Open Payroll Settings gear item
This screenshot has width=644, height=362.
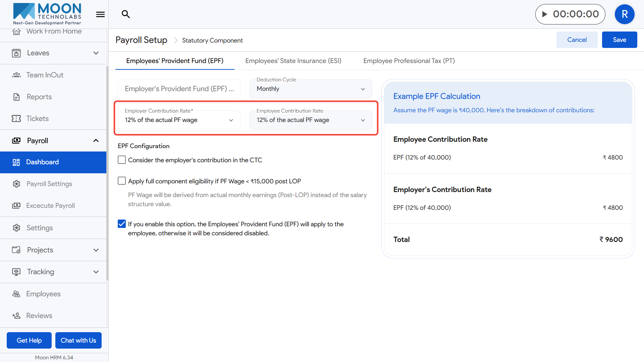tap(49, 184)
